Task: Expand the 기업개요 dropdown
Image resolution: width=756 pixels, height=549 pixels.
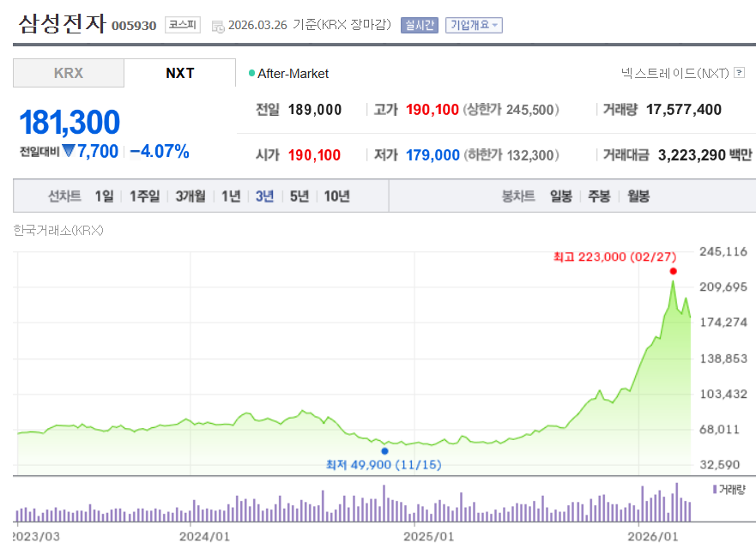Action: (x=474, y=25)
